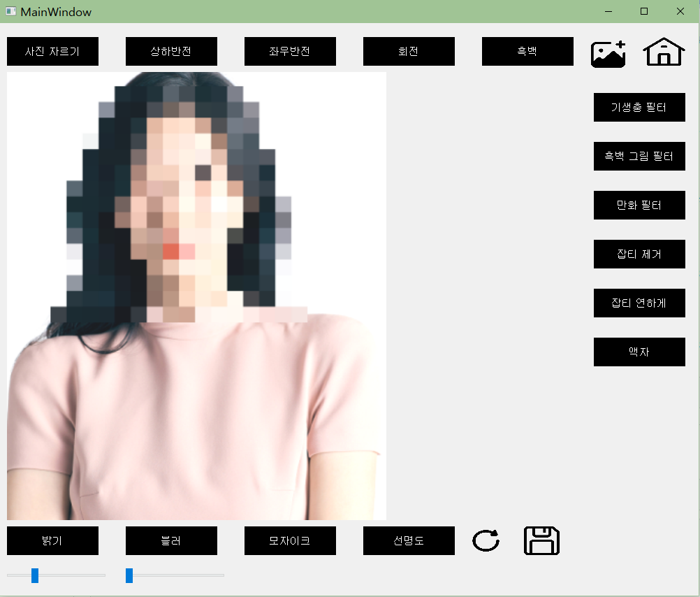The width and height of the screenshot is (700, 597).
Task: Click the 잡티 제거 blemish removal button
Action: point(639,254)
